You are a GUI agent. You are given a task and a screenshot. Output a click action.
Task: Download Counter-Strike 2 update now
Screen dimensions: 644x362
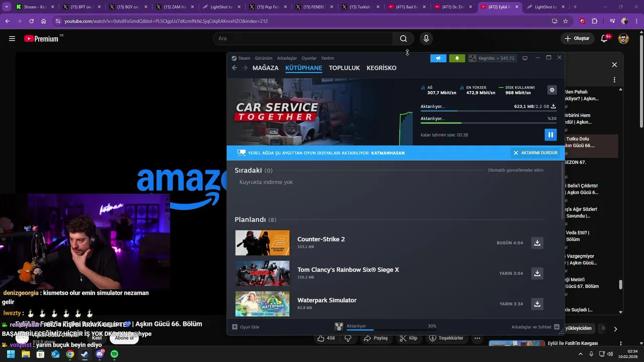(537, 243)
